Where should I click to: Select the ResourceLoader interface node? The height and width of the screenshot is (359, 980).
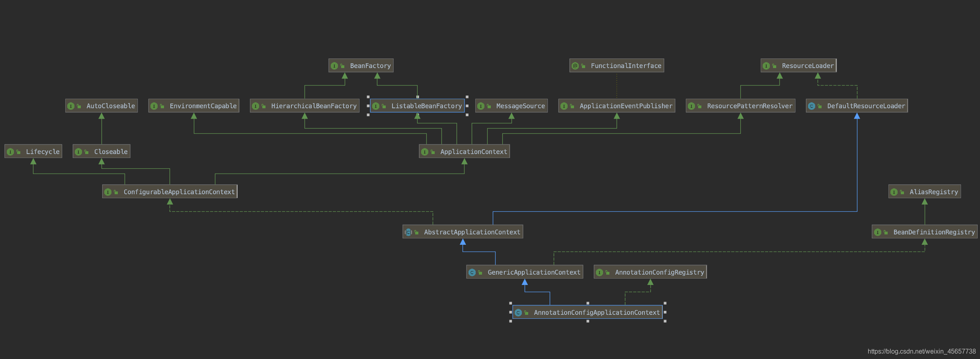pos(798,66)
